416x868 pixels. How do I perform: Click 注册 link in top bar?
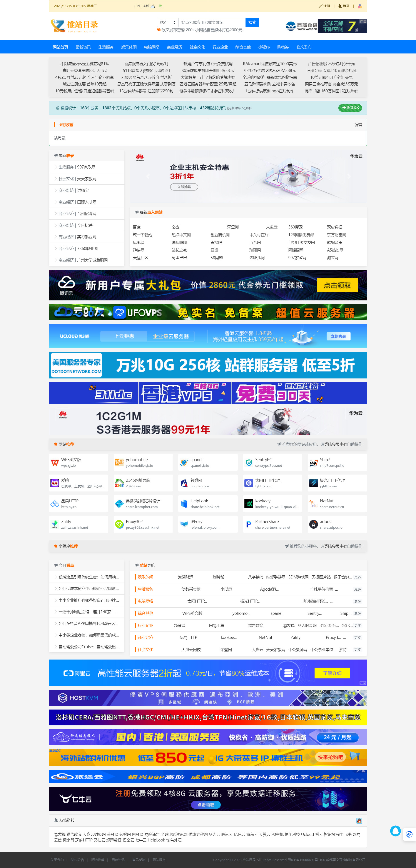pyautogui.click(x=325, y=6)
